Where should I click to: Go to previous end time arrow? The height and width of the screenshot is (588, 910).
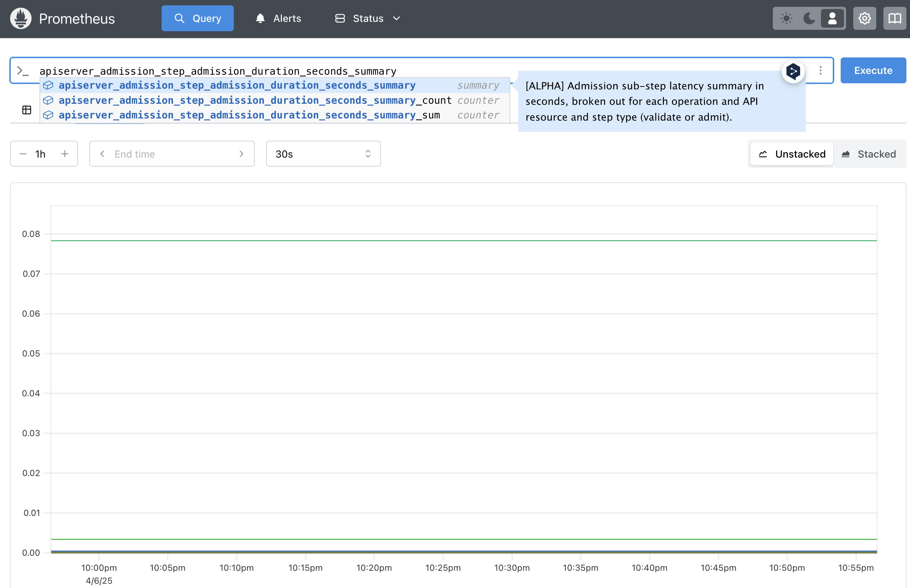coord(102,154)
